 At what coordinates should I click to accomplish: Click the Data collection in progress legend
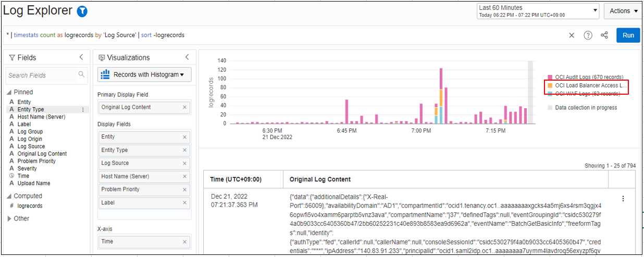pos(586,108)
